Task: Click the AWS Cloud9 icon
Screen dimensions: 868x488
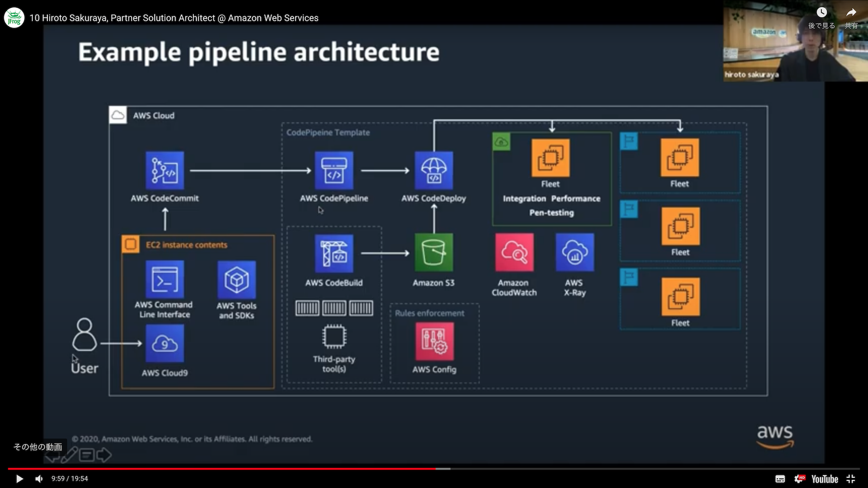Action: click(165, 343)
